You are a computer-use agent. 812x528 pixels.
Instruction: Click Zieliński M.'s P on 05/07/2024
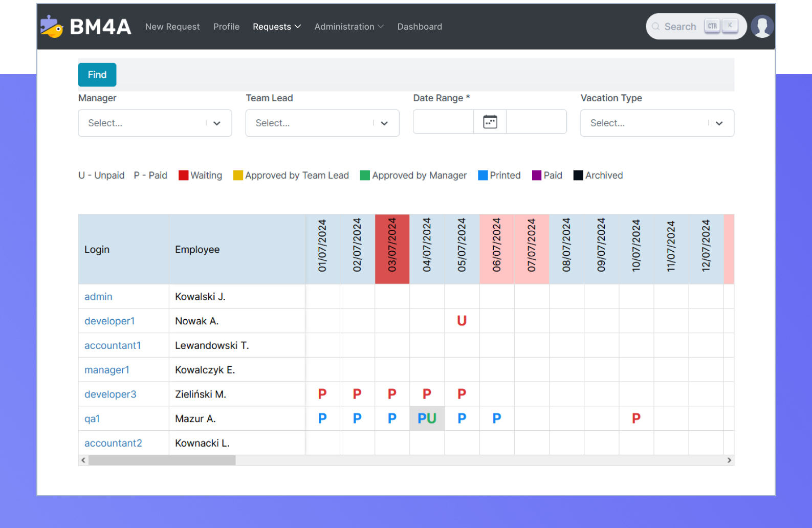coord(462,394)
